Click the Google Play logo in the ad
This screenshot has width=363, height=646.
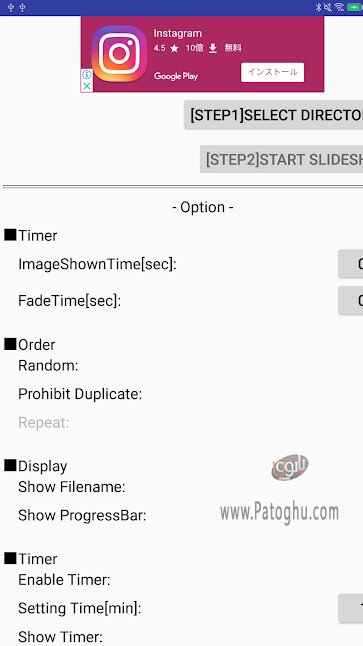176,76
